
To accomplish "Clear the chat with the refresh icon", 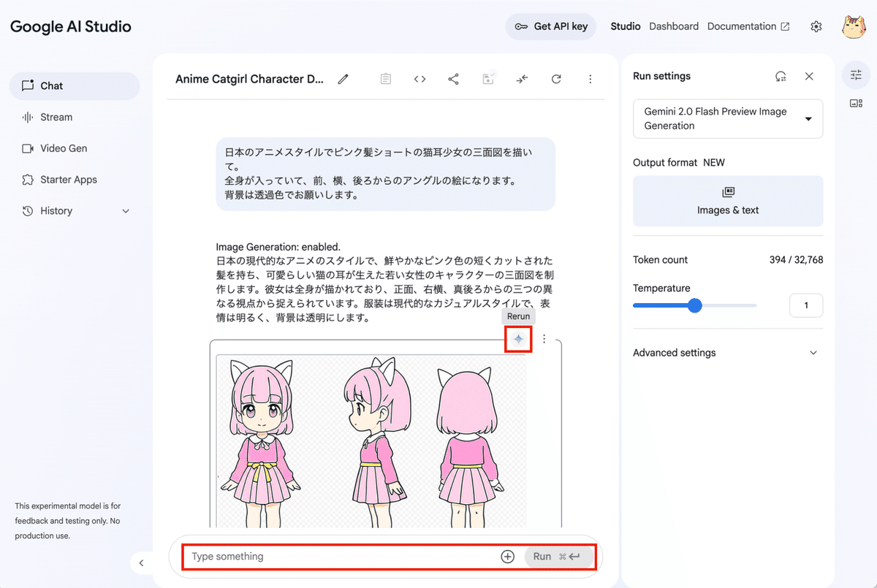I will click(556, 78).
